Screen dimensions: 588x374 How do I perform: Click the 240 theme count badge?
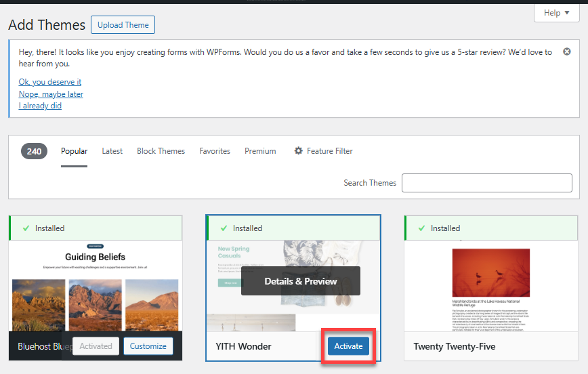(34, 151)
